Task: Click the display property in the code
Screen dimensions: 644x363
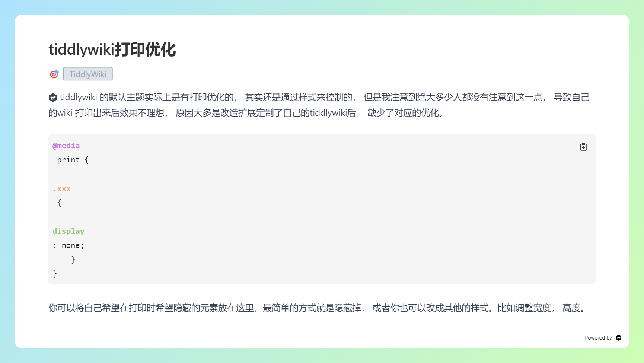Action: click(x=68, y=231)
